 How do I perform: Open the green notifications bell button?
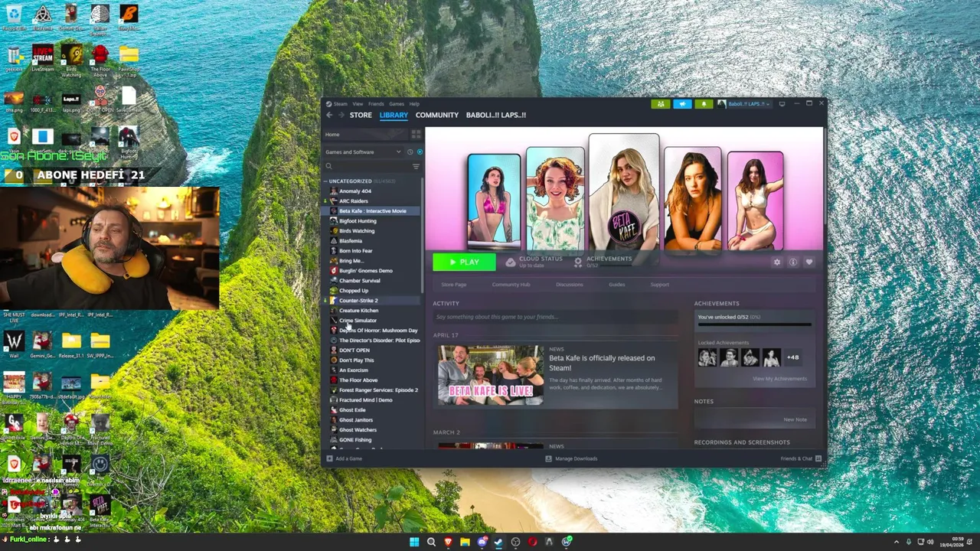coord(703,104)
